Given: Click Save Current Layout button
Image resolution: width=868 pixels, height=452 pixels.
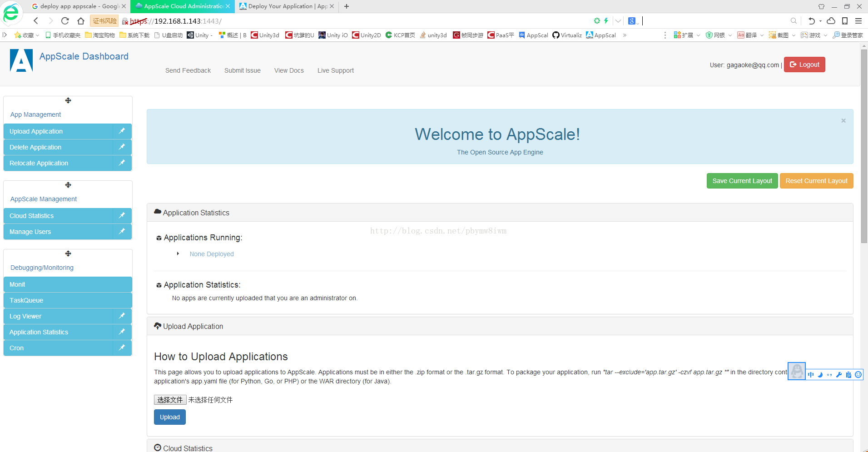Looking at the screenshot, I should coord(742,181).
